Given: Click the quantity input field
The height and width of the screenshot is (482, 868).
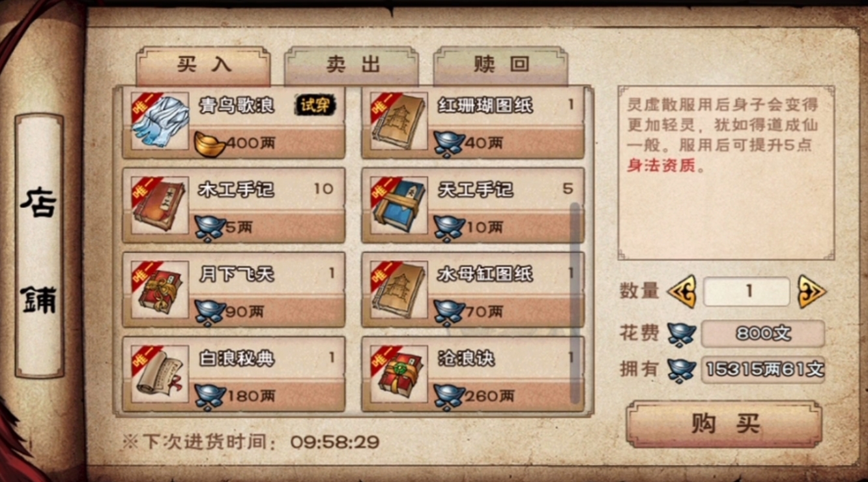Looking at the screenshot, I should click(x=747, y=292).
